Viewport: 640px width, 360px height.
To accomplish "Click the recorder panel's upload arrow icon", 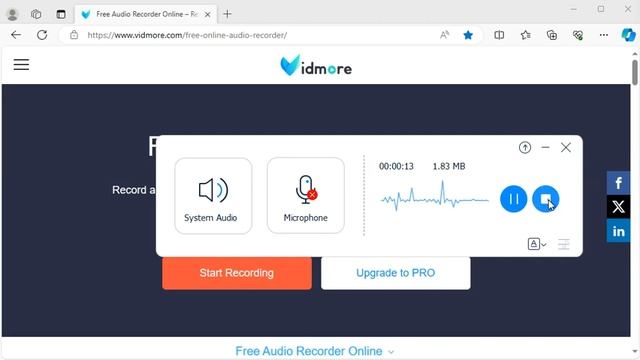I will 525,147.
